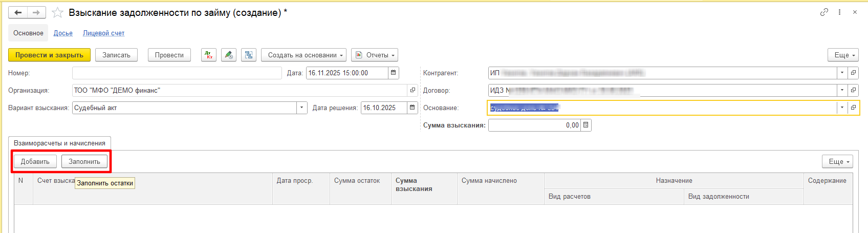Viewport: 868px width, 233px height.
Task: Open calculator for Сумма взыскания field
Action: point(586,125)
